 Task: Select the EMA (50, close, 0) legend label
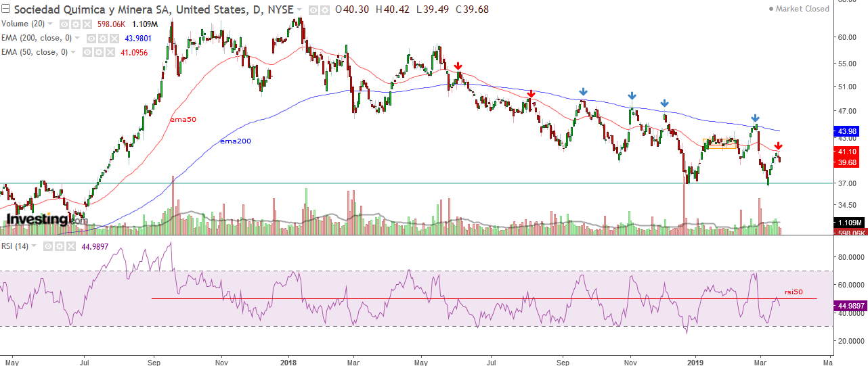(35, 52)
